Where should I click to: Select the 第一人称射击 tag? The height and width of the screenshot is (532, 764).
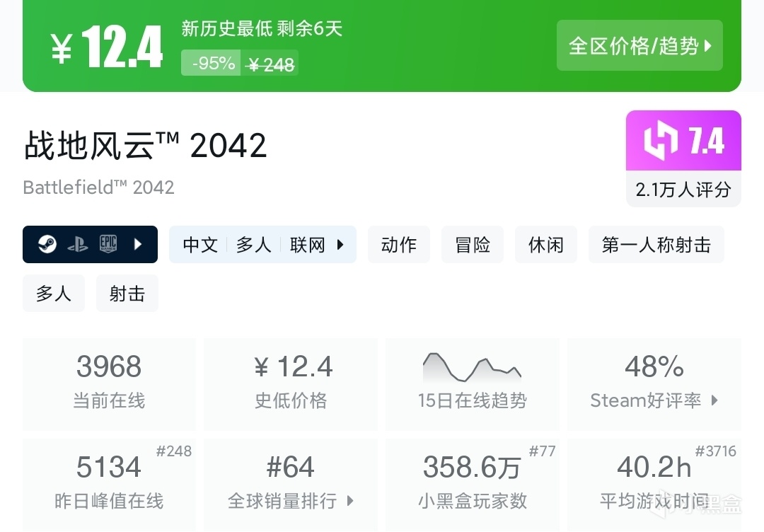click(x=656, y=245)
